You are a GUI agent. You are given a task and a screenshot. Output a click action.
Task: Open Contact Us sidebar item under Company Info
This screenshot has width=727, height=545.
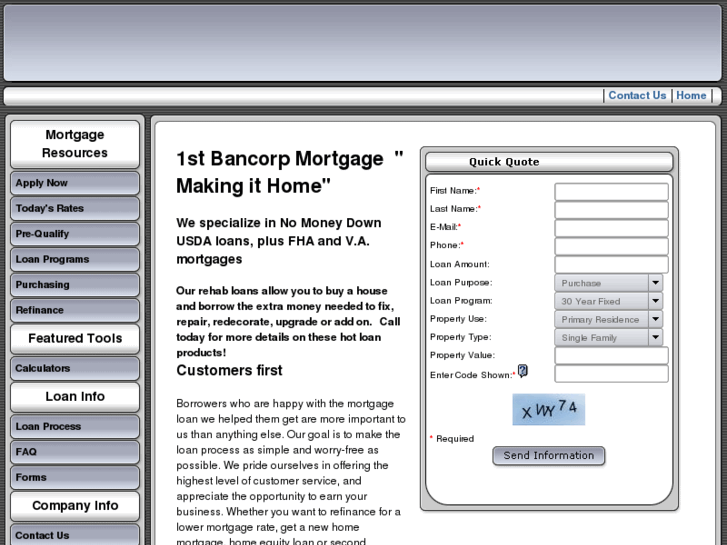click(75, 535)
